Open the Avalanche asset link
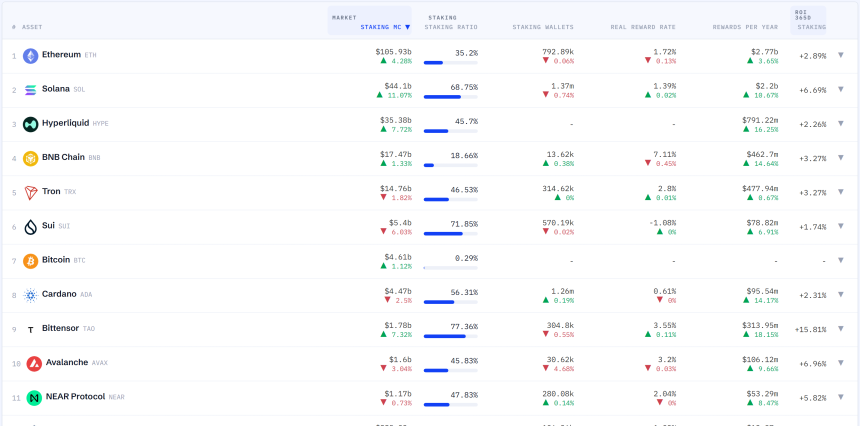Viewport: 860px width, 426px height. click(67, 362)
